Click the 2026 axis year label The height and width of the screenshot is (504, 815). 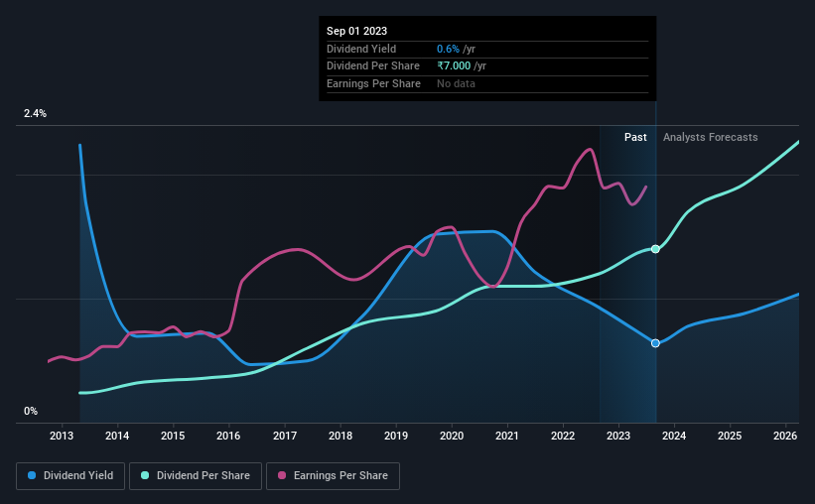[x=785, y=436]
